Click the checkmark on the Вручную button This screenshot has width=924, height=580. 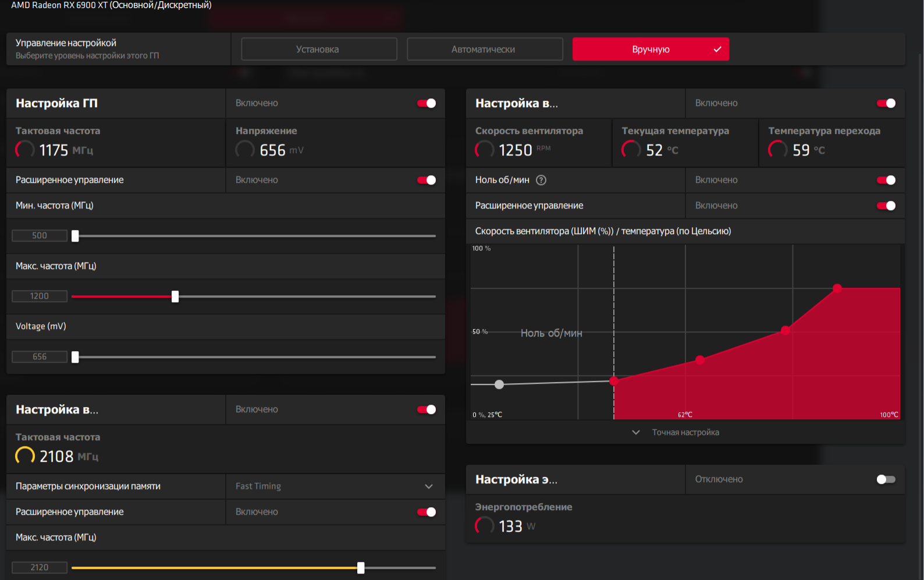717,49
